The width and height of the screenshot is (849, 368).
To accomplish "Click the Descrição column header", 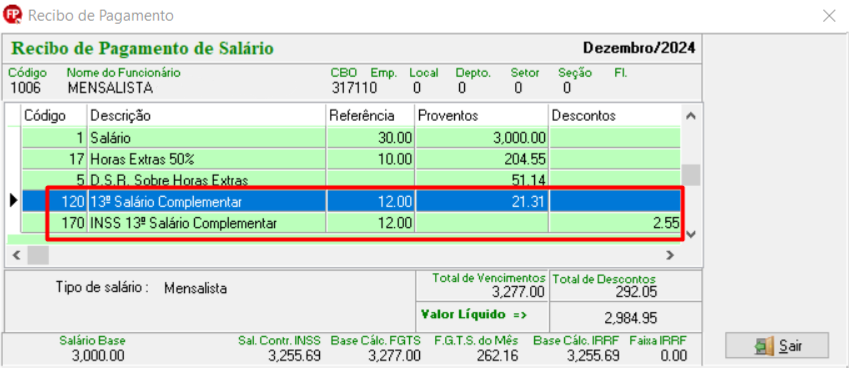I will click(207, 116).
